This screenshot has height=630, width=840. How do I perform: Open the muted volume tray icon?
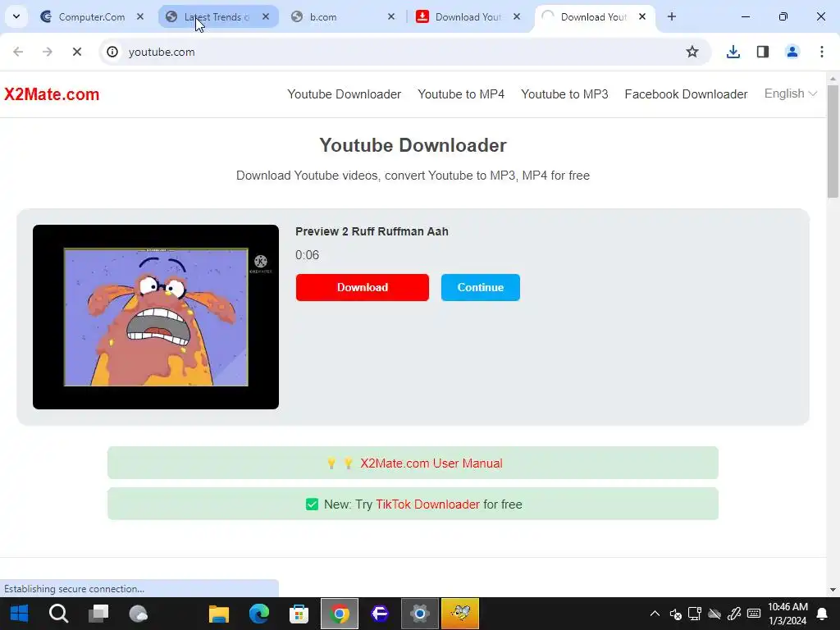(x=675, y=614)
